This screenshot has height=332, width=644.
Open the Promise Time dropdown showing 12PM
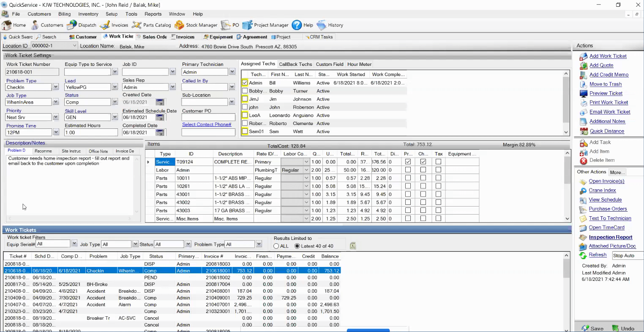(56, 132)
